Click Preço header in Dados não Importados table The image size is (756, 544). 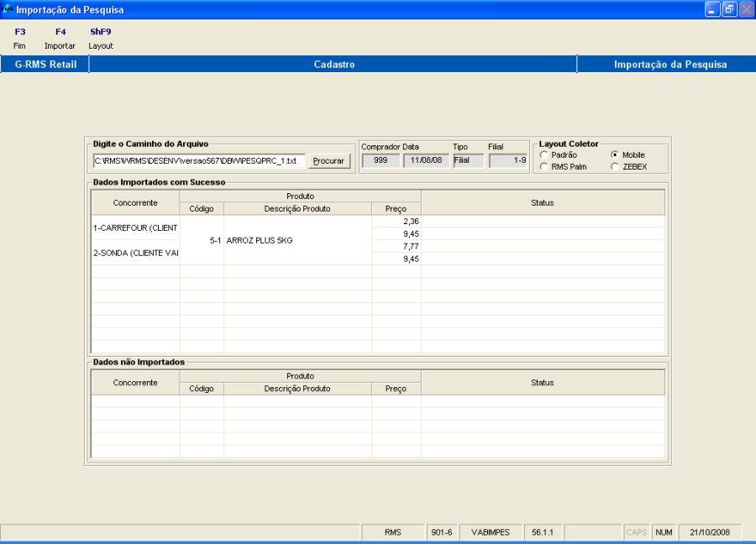[396, 389]
